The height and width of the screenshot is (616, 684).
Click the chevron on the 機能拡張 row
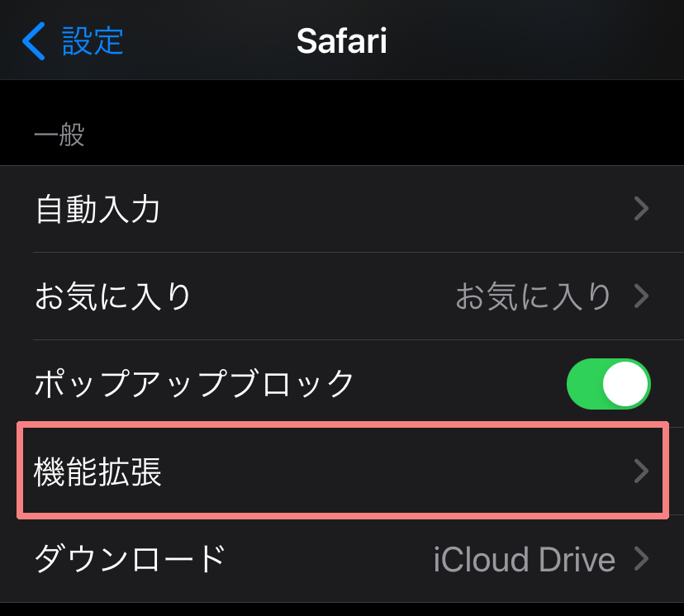point(641,471)
